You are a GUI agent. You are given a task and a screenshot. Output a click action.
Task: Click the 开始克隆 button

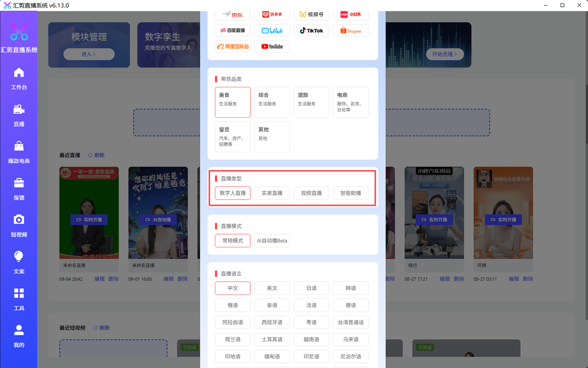click(445, 54)
